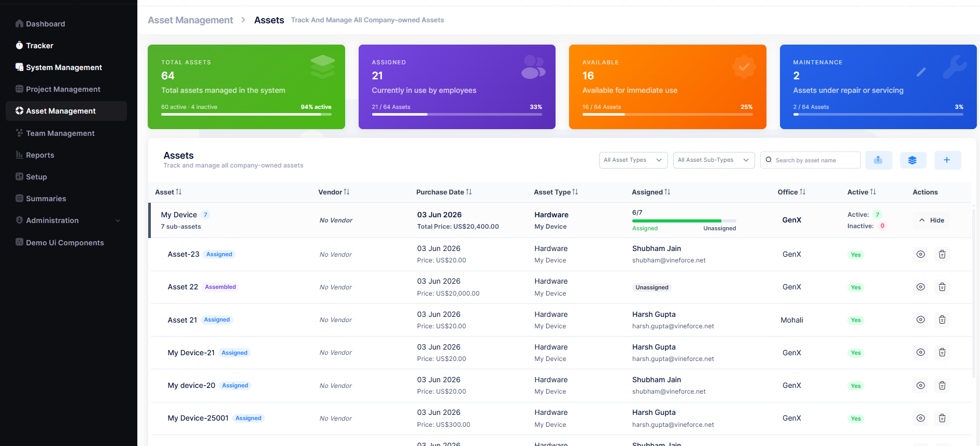Sort by Asset Type arrows icon

(x=575, y=192)
